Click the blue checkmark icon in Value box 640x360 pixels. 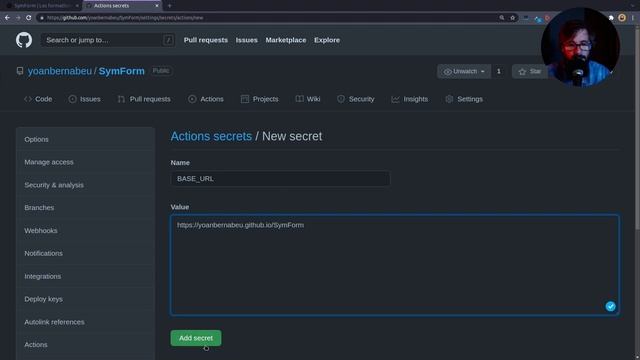610,306
